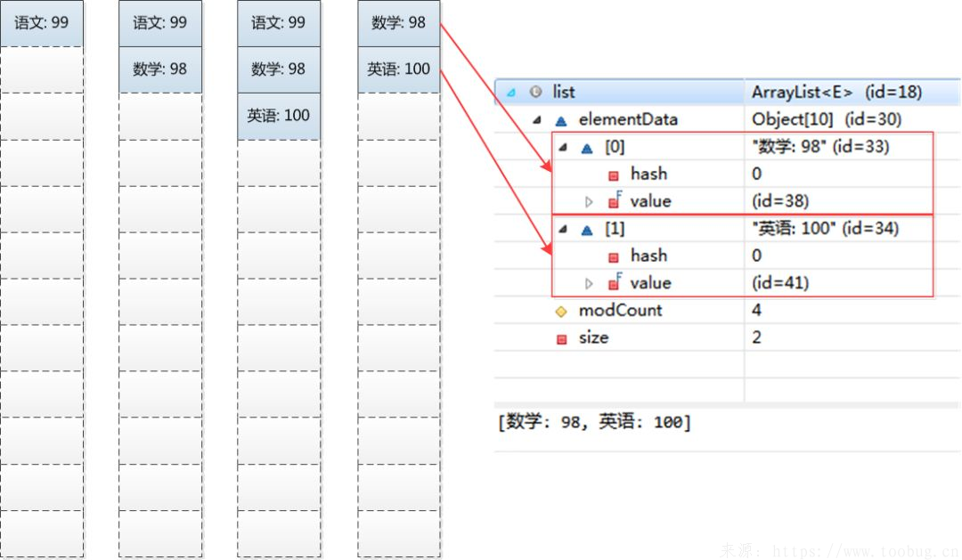Collapse the [1] element node

[x=563, y=229]
